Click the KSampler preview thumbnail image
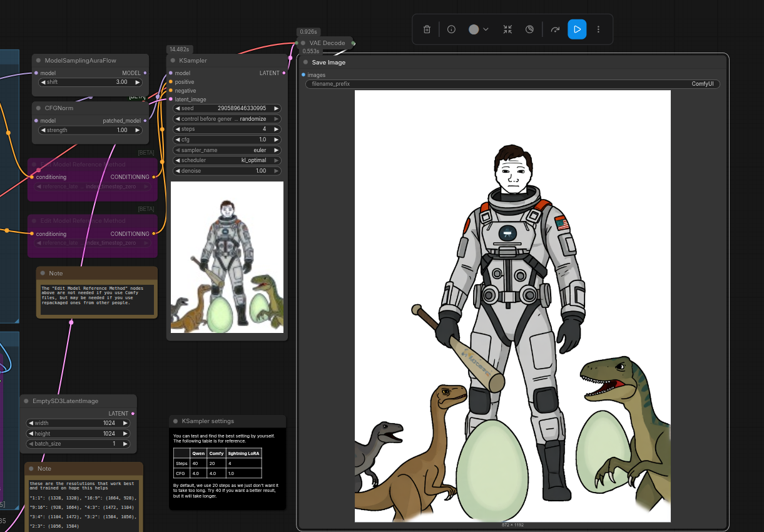764x532 pixels. click(227, 257)
